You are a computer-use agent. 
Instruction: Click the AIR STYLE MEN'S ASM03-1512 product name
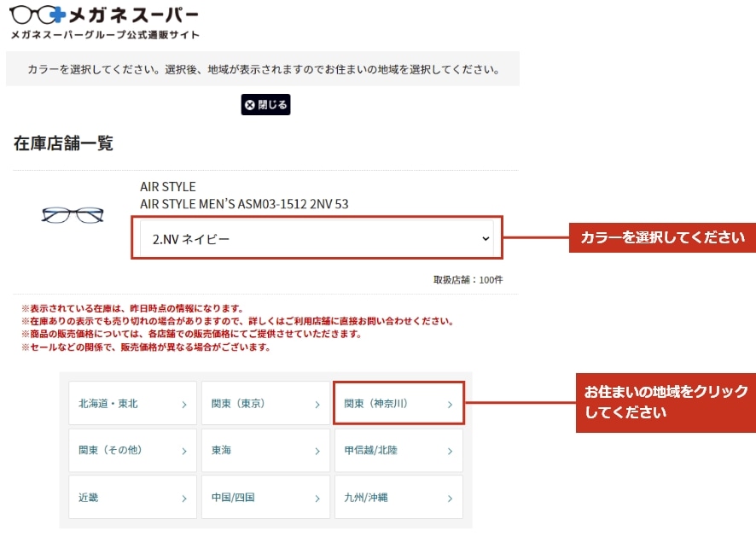click(x=244, y=204)
